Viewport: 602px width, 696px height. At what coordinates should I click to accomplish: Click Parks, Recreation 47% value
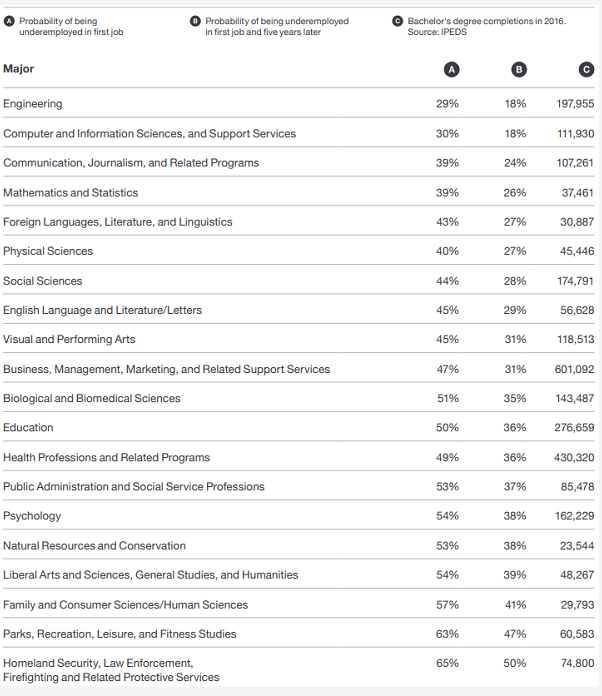point(515,634)
